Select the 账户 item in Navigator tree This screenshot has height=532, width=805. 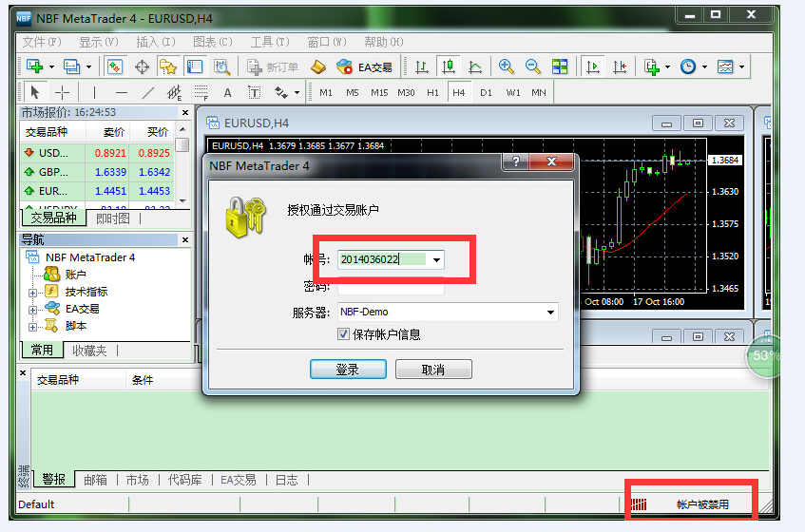click(75, 275)
